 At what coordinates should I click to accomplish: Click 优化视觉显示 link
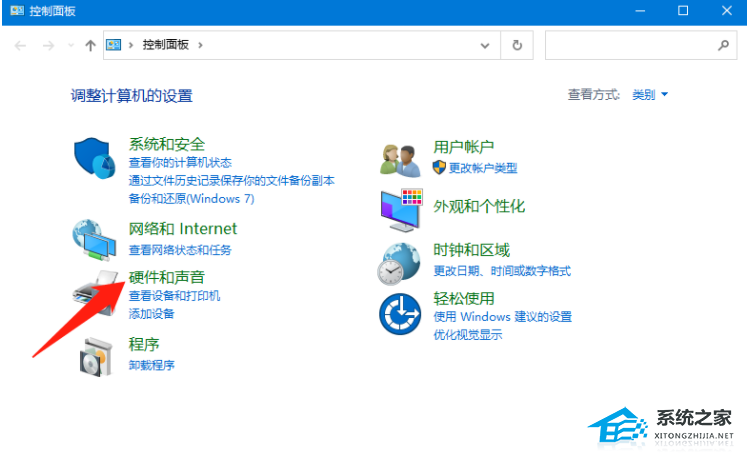468,335
